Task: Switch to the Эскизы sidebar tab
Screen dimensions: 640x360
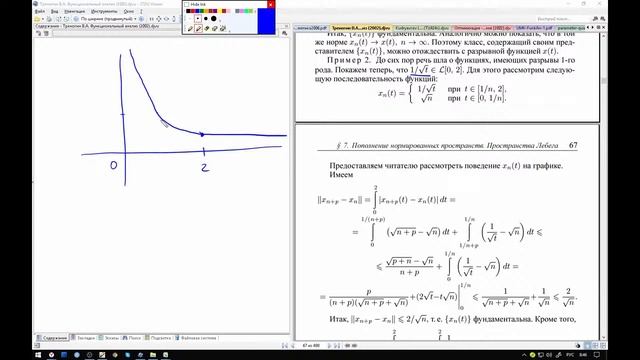Action: tap(109, 338)
